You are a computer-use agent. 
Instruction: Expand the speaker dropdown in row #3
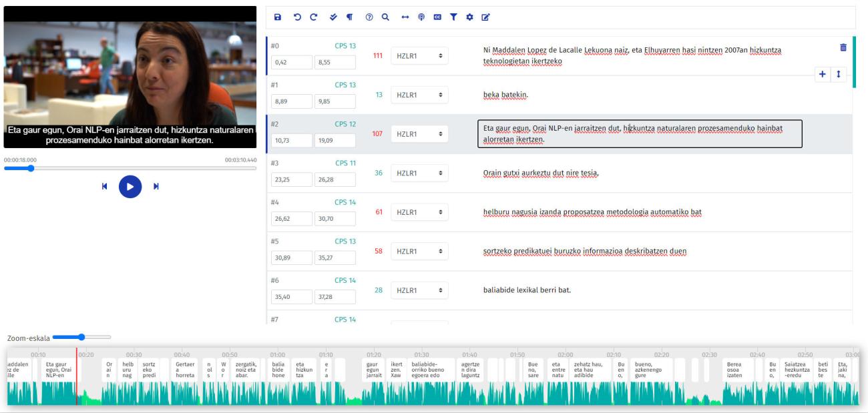point(419,173)
